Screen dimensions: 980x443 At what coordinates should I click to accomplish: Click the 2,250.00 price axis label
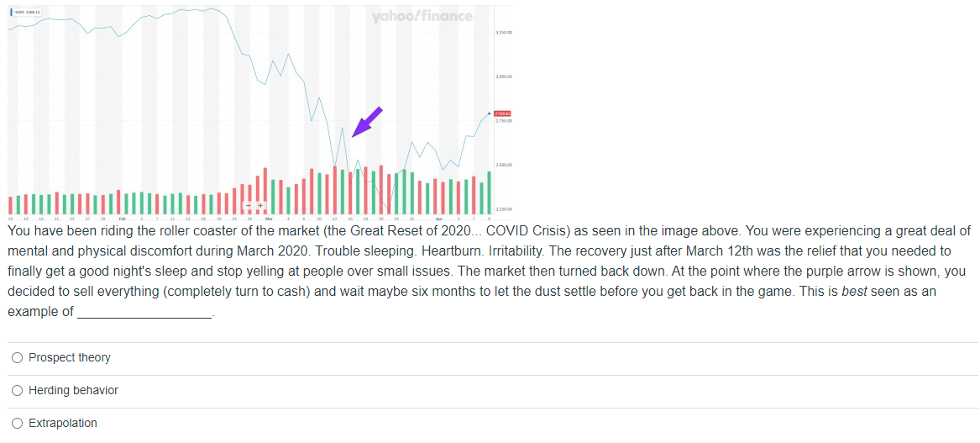tap(504, 209)
